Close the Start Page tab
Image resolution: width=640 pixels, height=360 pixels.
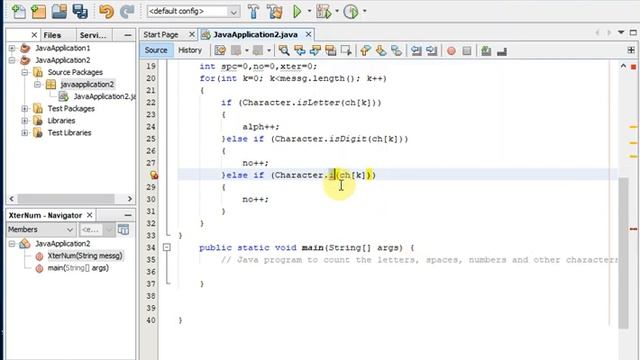(191, 35)
